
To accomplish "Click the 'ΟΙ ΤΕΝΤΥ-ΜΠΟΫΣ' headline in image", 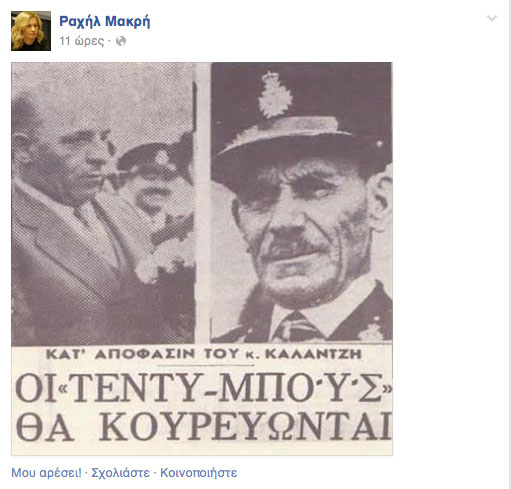I will (x=204, y=388).
